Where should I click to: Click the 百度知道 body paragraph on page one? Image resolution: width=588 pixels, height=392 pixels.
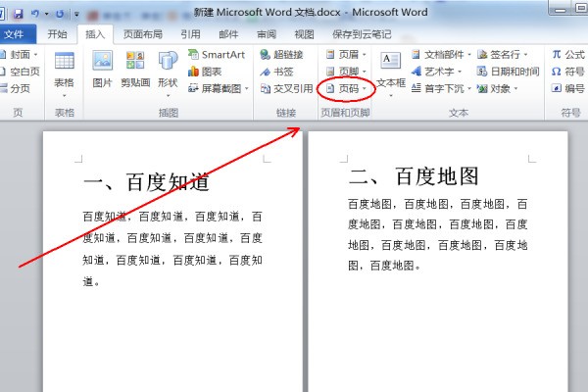(172, 249)
